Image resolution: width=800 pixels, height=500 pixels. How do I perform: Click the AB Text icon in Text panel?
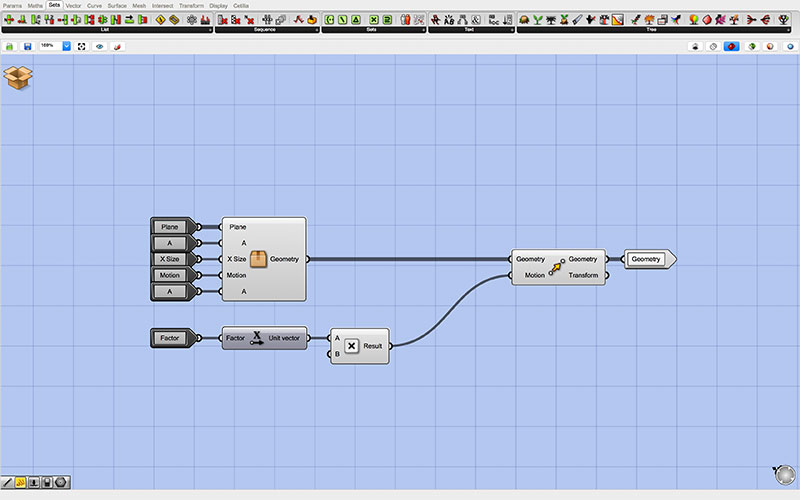[x=448, y=20]
